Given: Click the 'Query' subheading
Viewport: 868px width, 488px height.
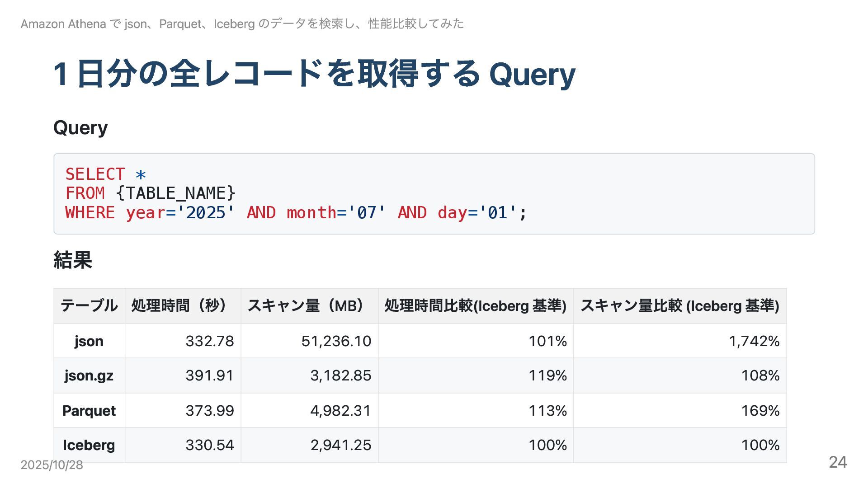Looking at the screenshot, I should tap(80, 128).
